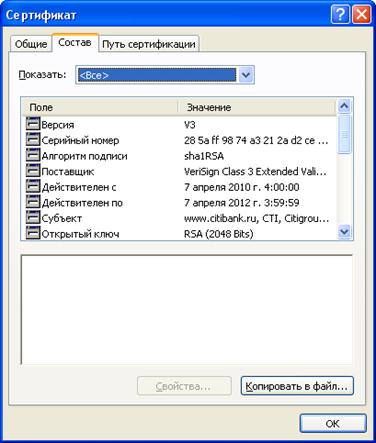Select the Субъект field label
The image size is (376, 443).
(61, 219)
